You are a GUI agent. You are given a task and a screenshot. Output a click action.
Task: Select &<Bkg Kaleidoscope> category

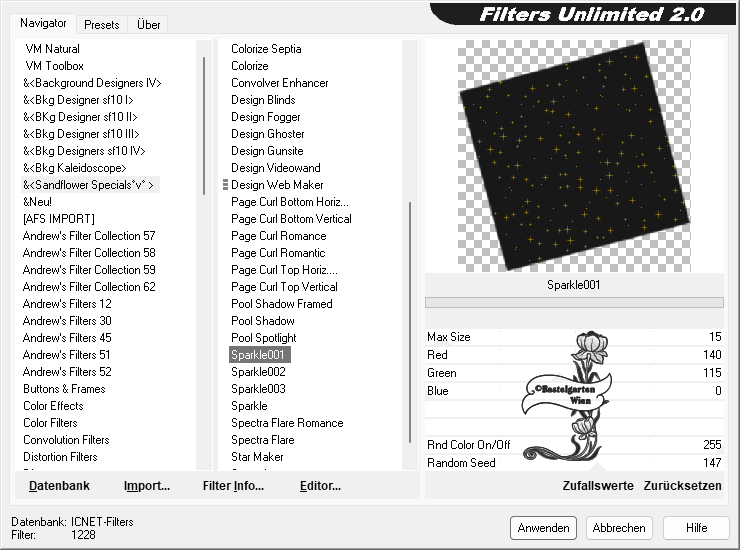coord(75,168)
